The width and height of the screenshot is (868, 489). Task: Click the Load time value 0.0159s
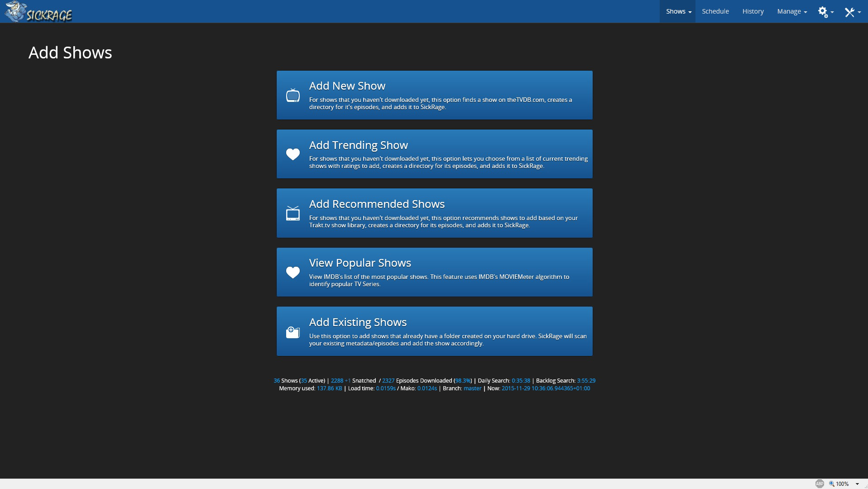[x=386, y=388]
